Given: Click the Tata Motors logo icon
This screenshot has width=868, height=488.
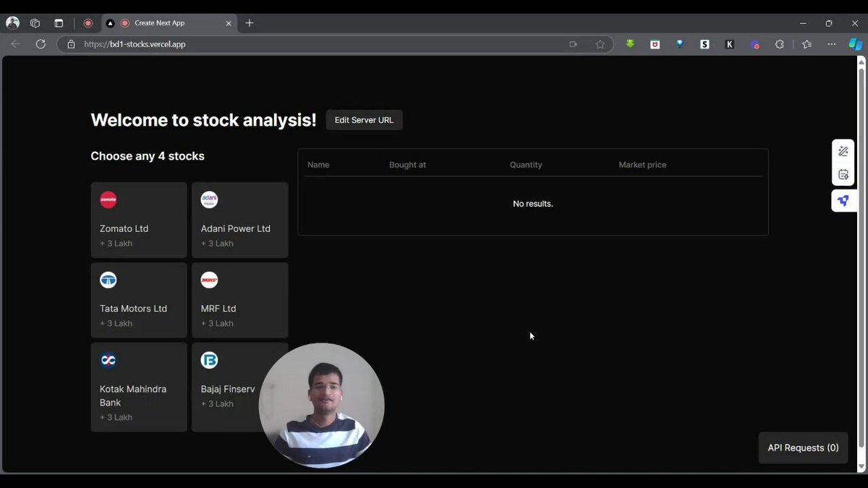Looking at the screenshot, I should (x=108, y=280).
